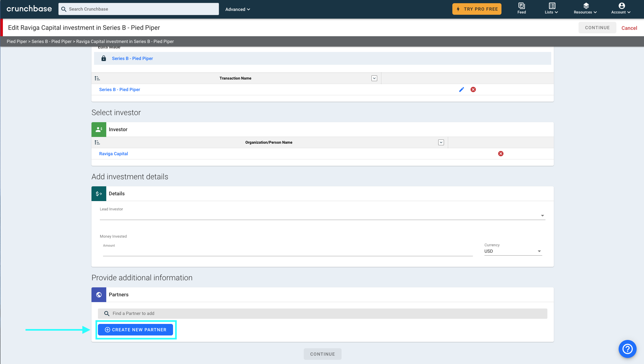Click the search magnifier icon in top bar
The width and height of the screenshot is (644, 364).
(64, 9)
